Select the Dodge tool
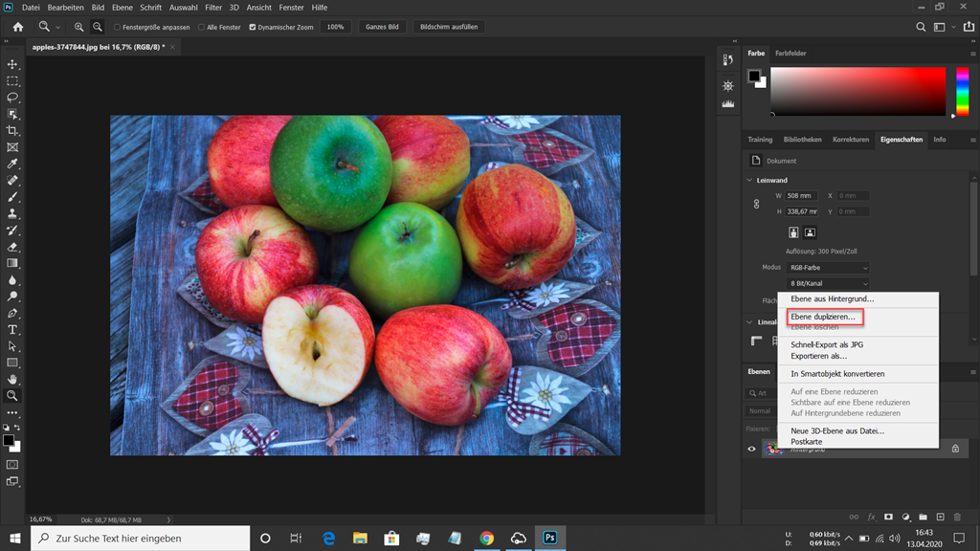Image resolution: width=980 pixels, height=551 pixels. 12,297
